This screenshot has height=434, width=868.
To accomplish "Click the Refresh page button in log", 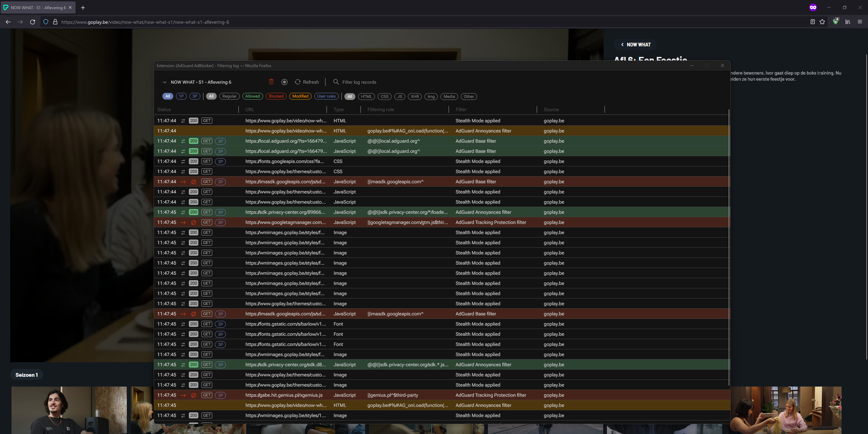I will pyautogui.click(x=307, y=82).
